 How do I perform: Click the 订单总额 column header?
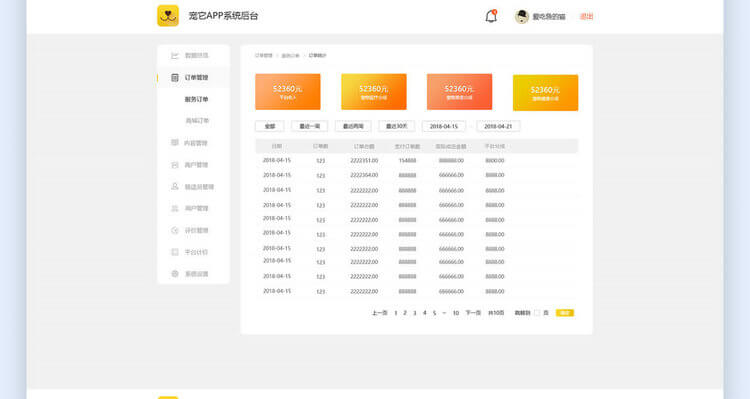pos(364,146)
